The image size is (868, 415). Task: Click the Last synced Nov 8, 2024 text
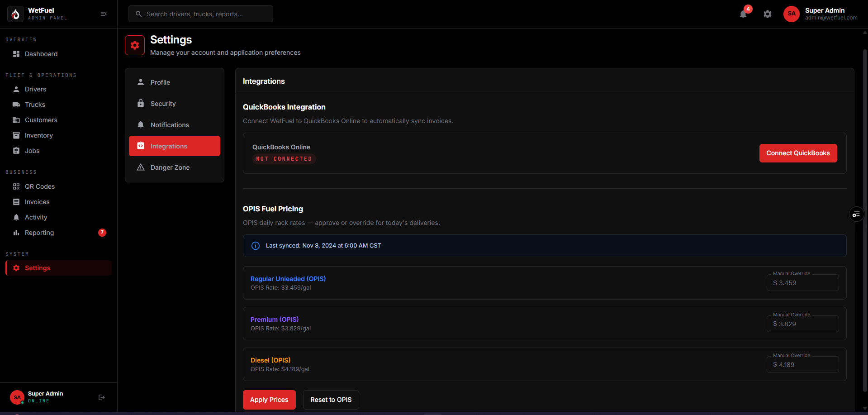click(x=323, y=246)
